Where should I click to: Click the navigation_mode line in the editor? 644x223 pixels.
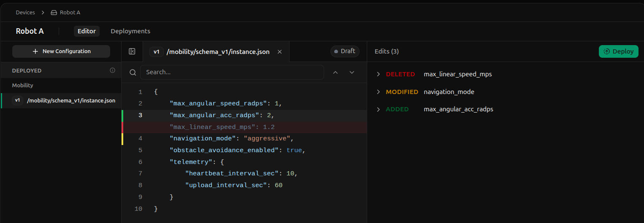pos(231,139)
